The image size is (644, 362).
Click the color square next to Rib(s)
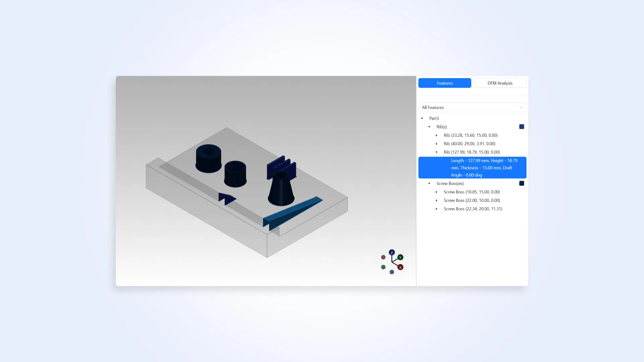point(522,126)
